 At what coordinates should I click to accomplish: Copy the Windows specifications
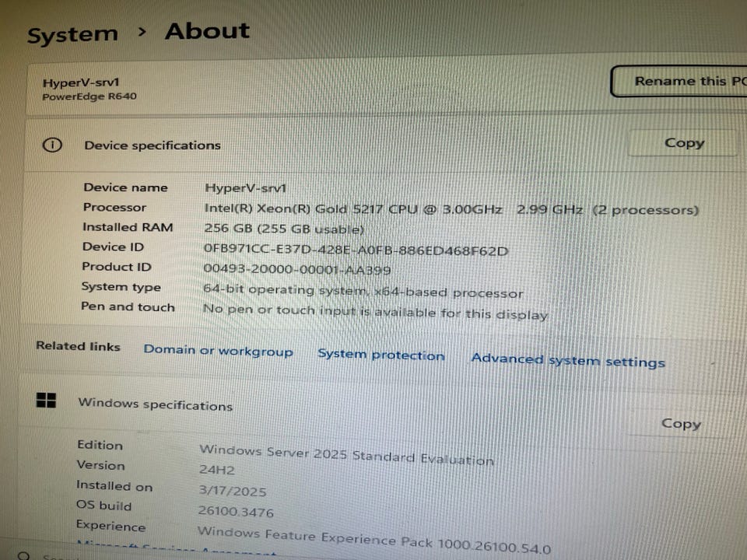click(x=681, y=423)
